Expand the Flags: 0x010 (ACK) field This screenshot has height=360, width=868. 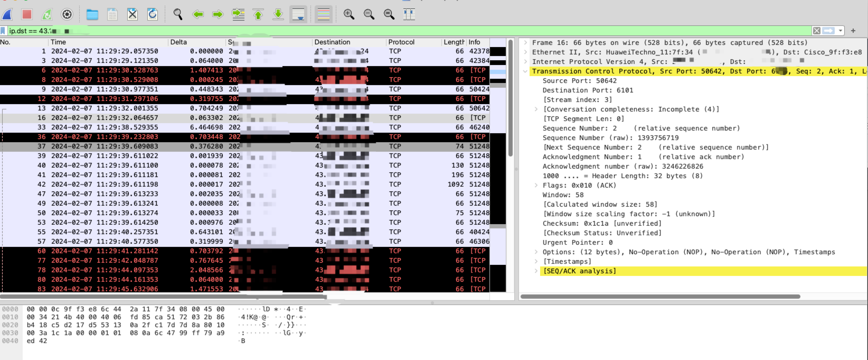coord(536,185)
